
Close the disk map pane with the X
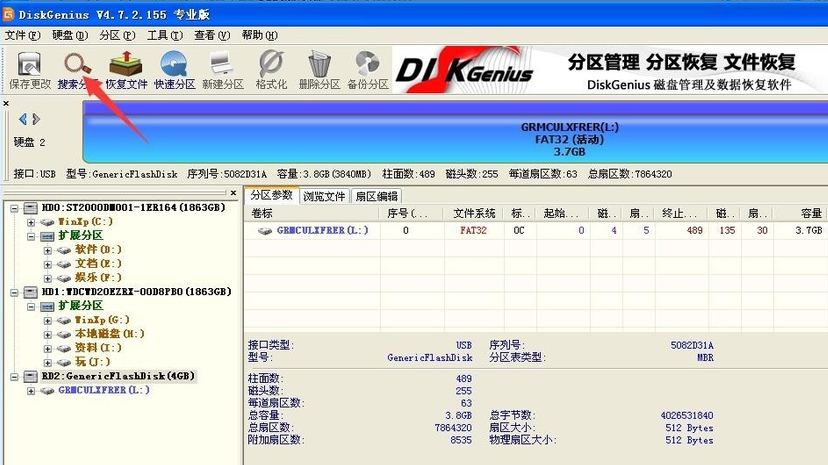tap(6, 103)
